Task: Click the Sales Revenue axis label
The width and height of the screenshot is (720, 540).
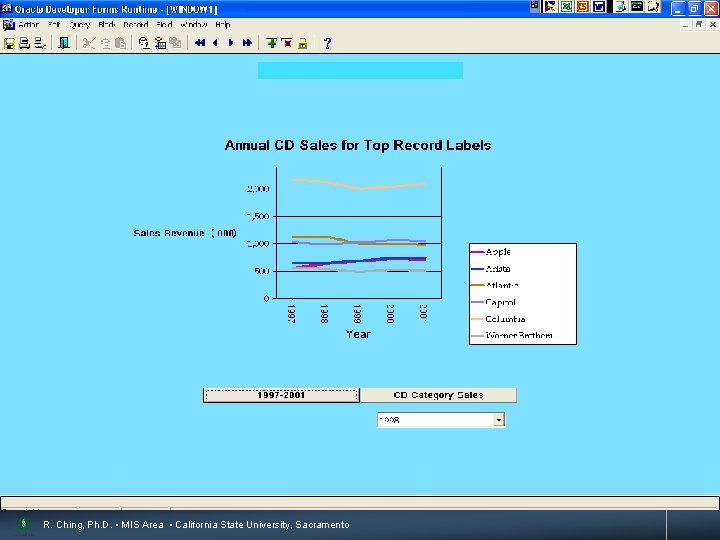Action: 185,233
